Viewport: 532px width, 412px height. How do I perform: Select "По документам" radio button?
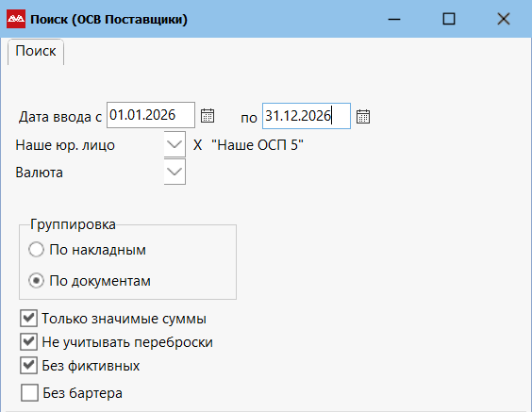click(36, 281)
